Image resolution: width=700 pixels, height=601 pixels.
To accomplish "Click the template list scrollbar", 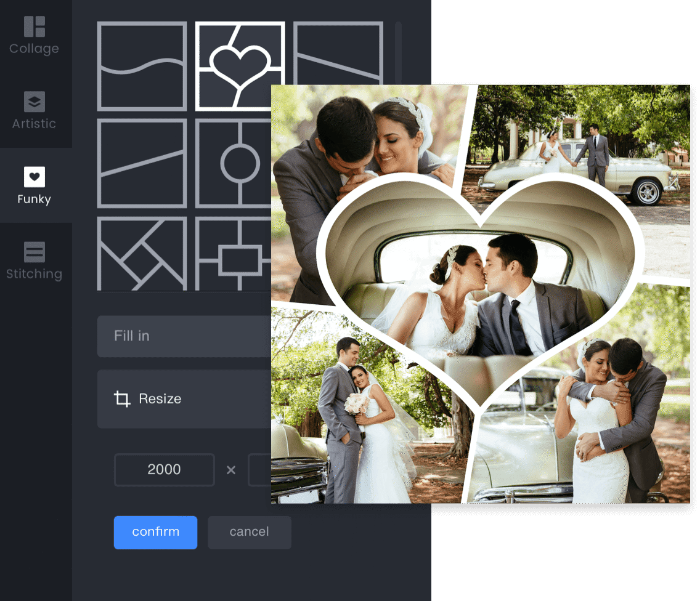I will coord(398,52).
